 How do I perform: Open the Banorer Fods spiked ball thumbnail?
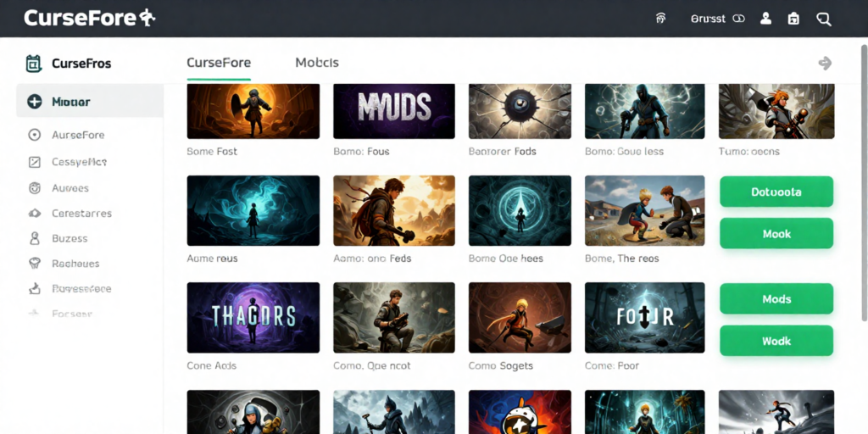(x=520, y=111)
